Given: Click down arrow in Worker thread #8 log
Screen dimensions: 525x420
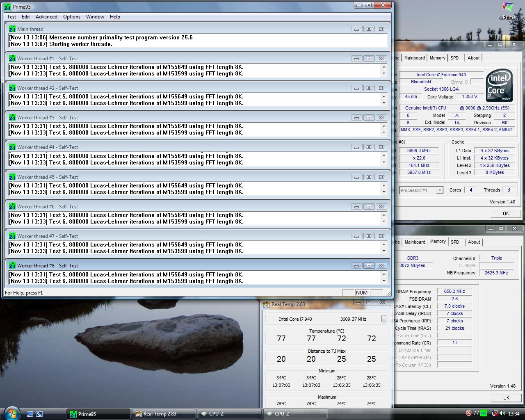Looking at the screenshot, I should (x=384, y=281).
